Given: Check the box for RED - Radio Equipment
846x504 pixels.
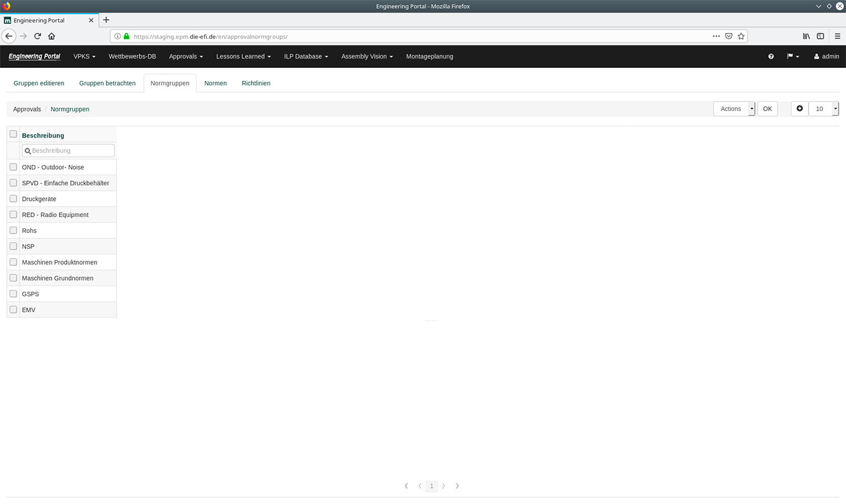Looking at the screenshot, I should click(13, 215).
